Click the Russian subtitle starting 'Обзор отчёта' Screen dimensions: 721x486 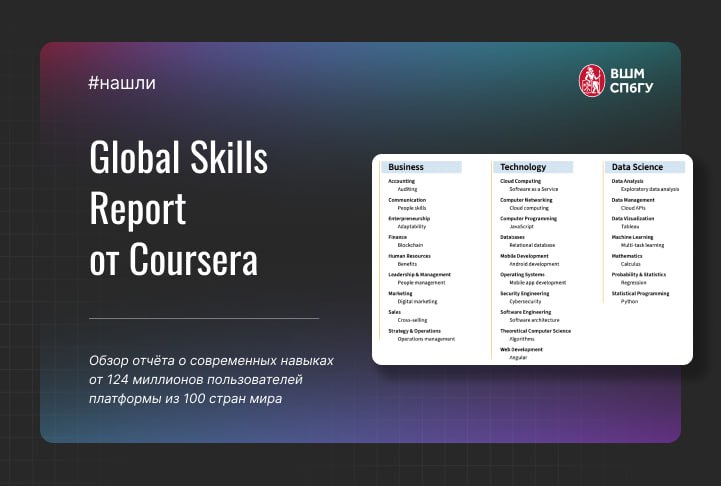point(212,379)
